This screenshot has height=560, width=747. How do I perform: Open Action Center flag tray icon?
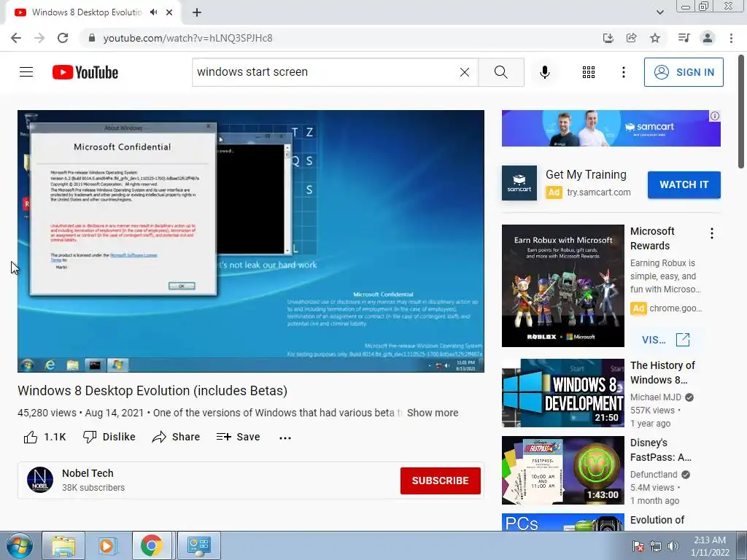(x=638, y=546)
